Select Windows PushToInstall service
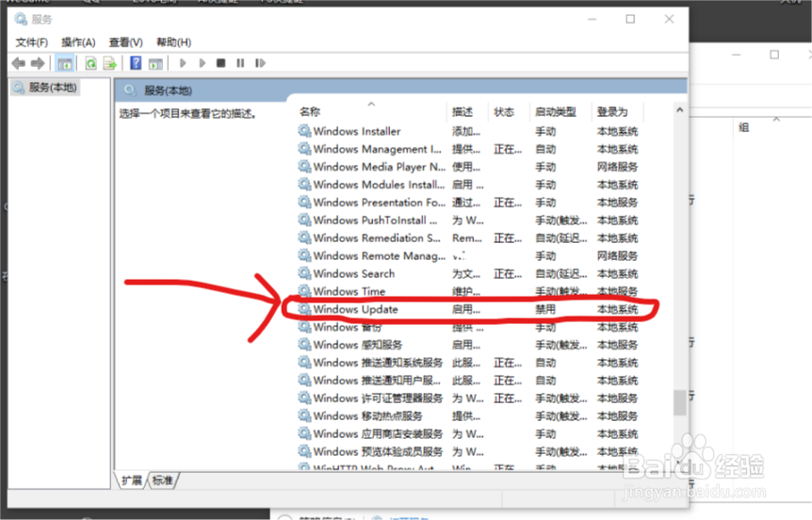The image size is (812, 520). (469, 220)
